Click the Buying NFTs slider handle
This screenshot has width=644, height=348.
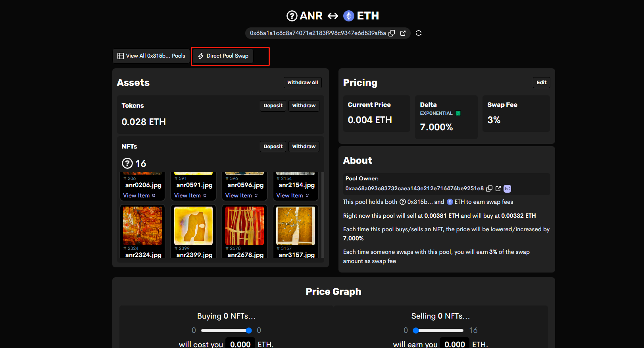coord(249,331)
